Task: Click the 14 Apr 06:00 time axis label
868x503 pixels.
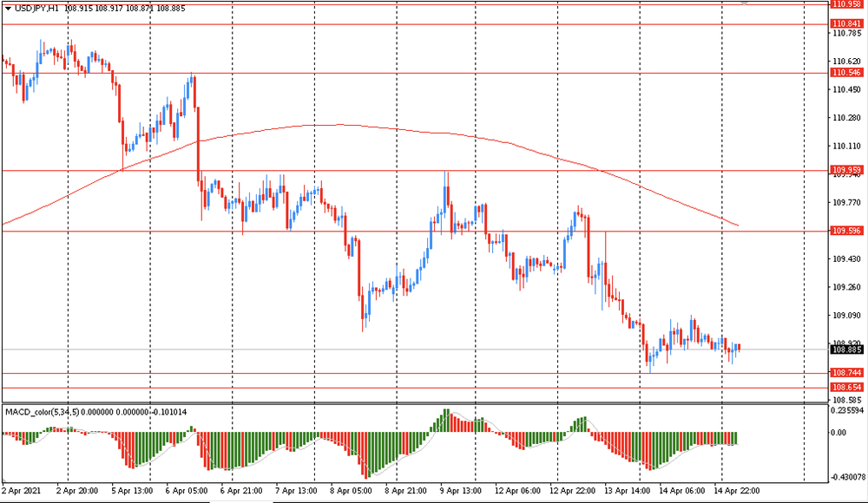Action: [x=682, y=491]
